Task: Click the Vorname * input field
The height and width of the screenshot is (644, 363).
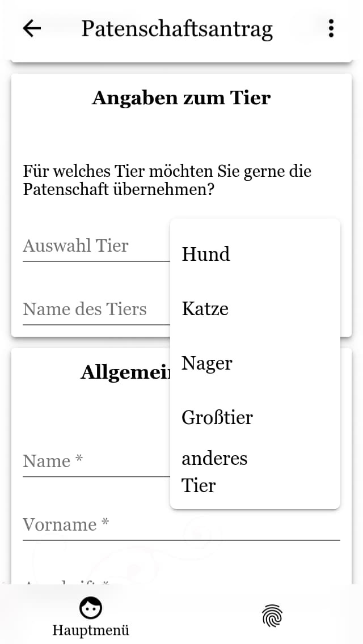Action: (181, 526)
